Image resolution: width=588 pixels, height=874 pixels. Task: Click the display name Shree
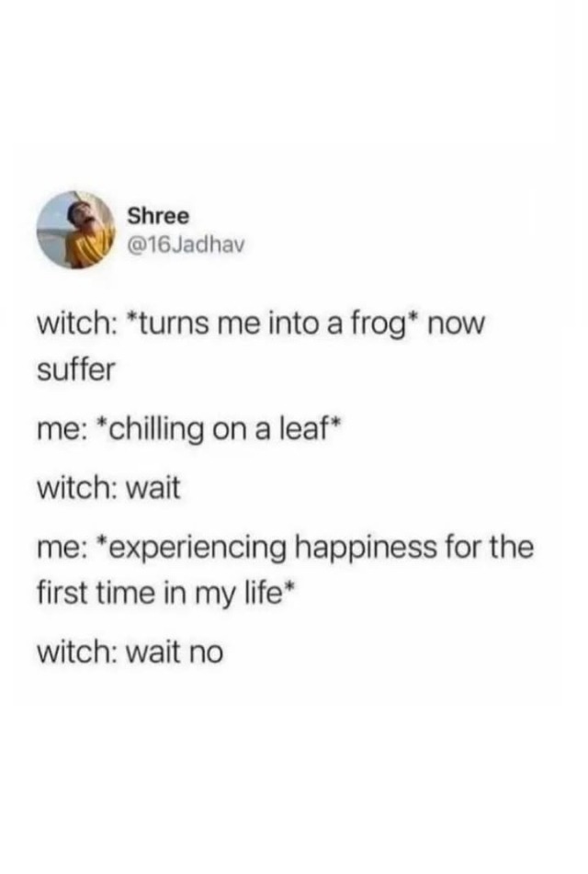[x=158, y=216]
